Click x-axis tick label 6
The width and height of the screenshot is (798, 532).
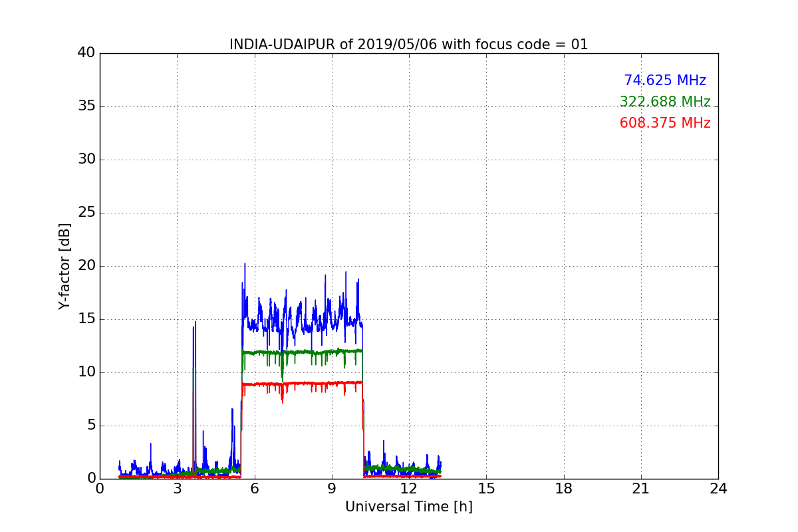[x=254, y=489]
